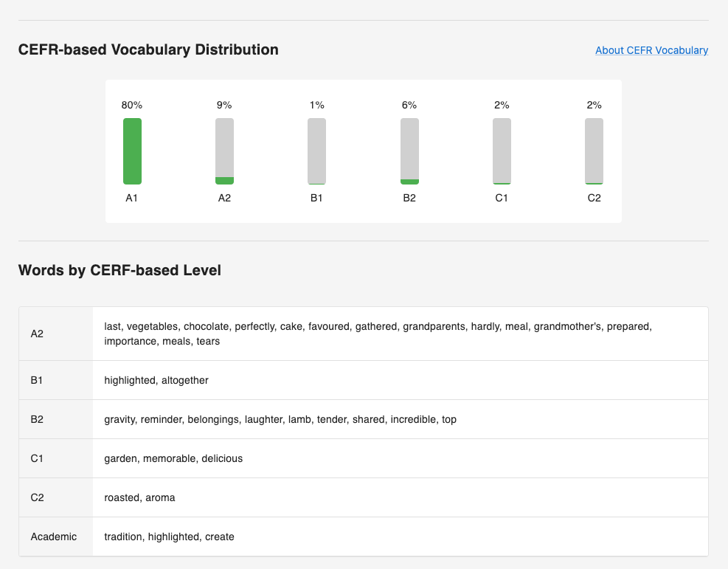This screenshot has width=728, height=569.
Task: Click the "Words by CERF-based Level" heading
Action: 119,270
